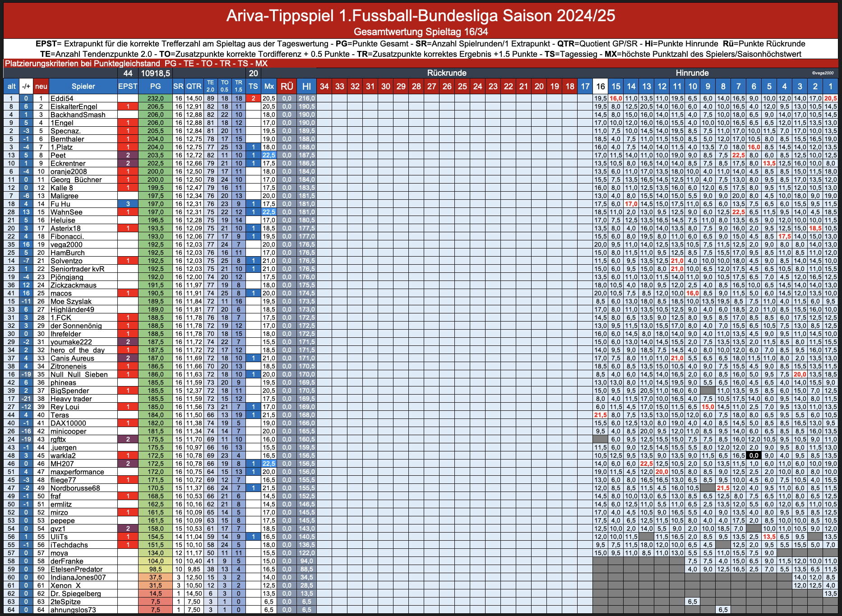Click warkla2's black '0,0' matchday cell

(754, 455)
